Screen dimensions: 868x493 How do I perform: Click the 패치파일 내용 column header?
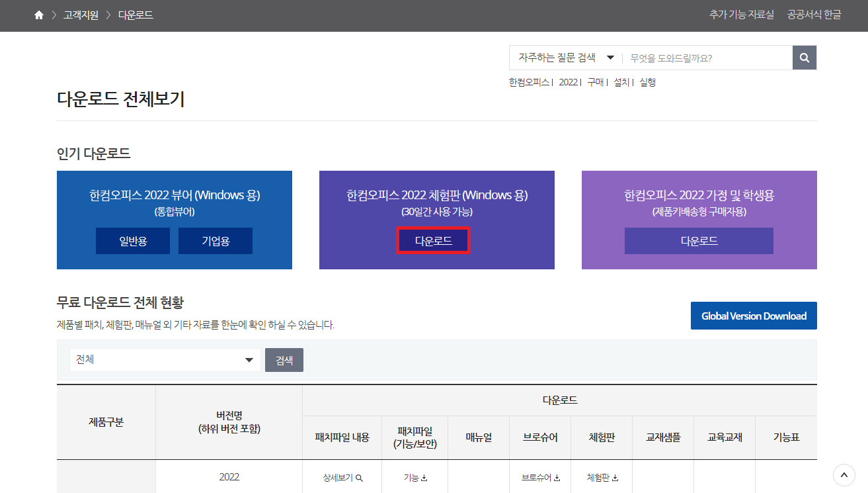point(342,437)
